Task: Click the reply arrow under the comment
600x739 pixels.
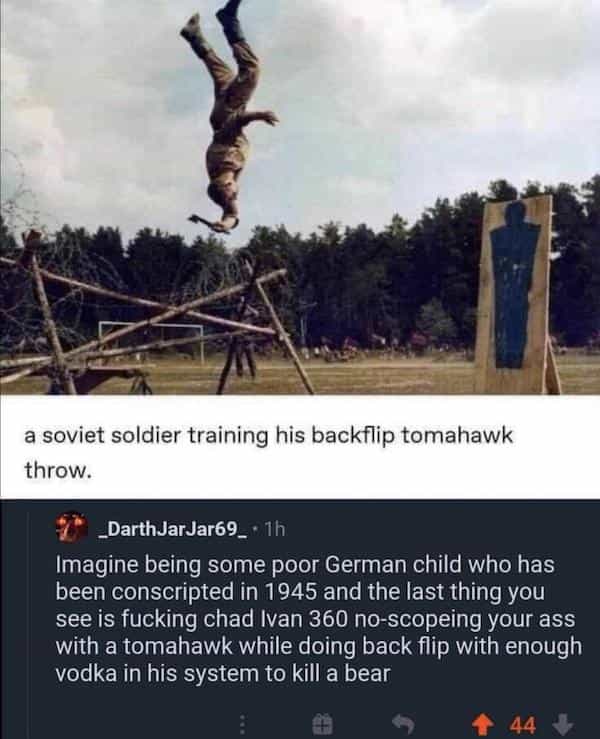Action: pyautogui.click(x=404, y=724)
